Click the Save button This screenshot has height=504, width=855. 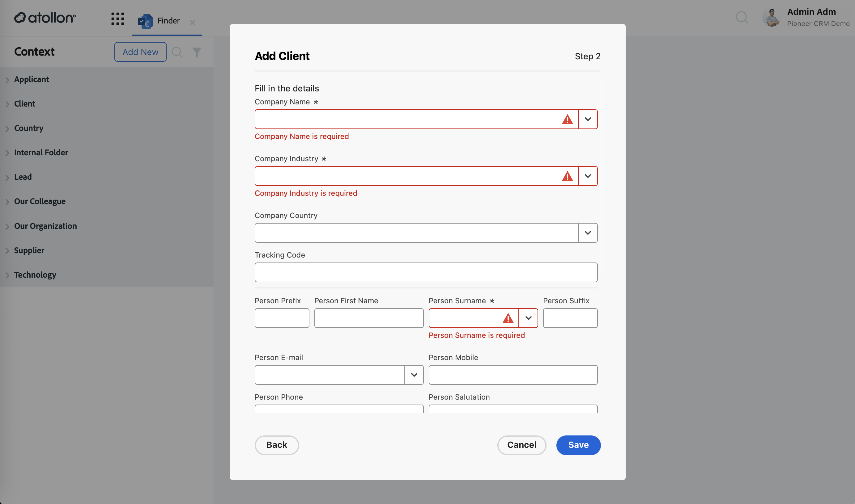[x=578, y=445]
